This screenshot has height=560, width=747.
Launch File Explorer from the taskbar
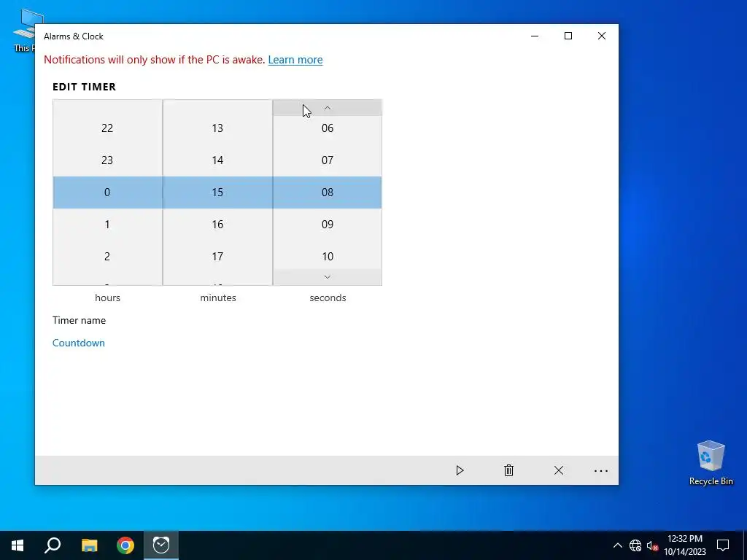click(89, 545)
